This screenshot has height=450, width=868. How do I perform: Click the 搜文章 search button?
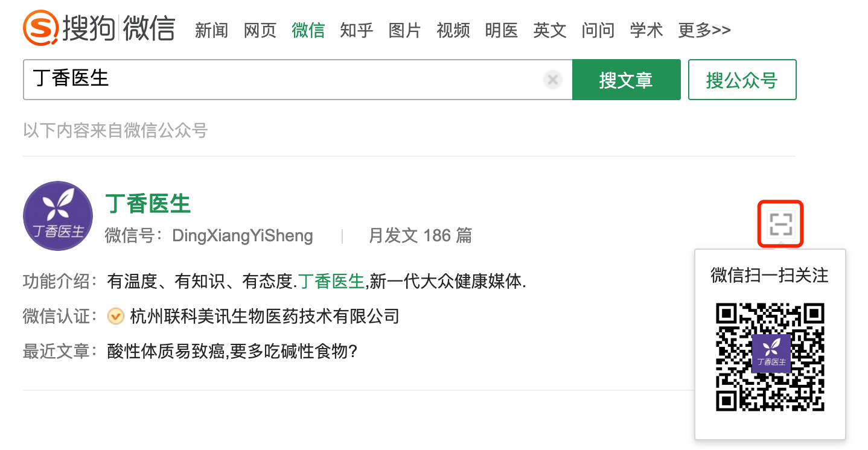click(626, 79)
